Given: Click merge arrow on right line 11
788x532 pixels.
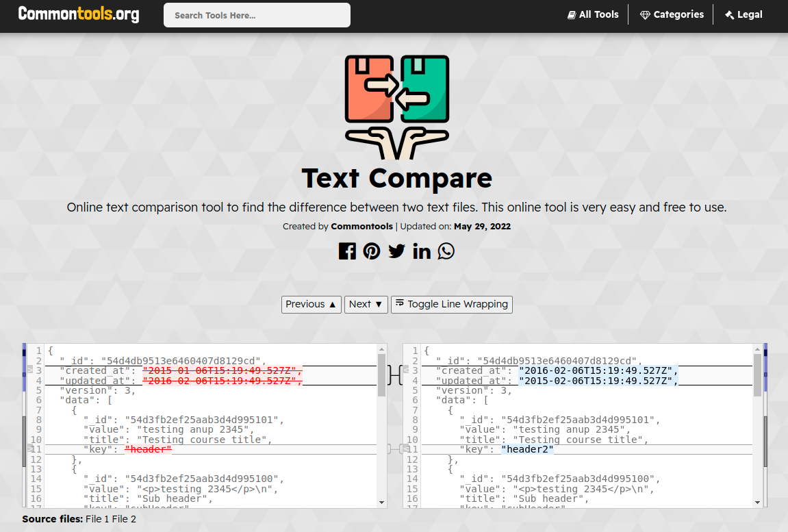Looking at the screenshot, I should pos(406,449).
